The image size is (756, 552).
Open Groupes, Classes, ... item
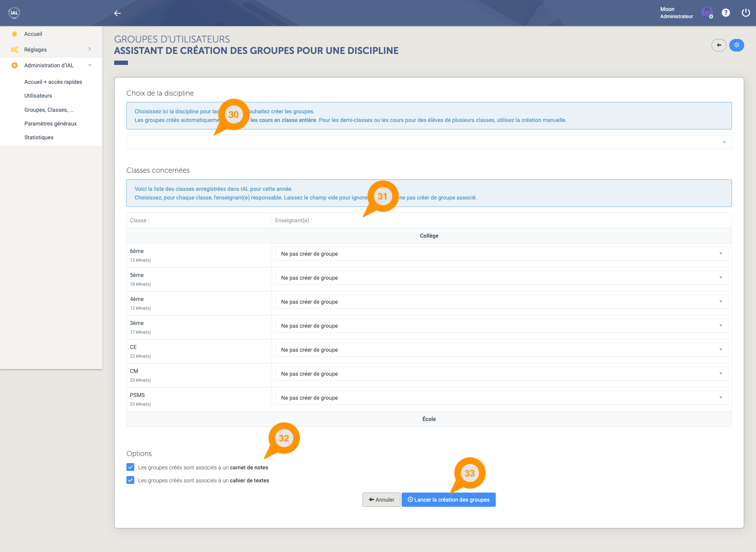[x=49, y=110]
